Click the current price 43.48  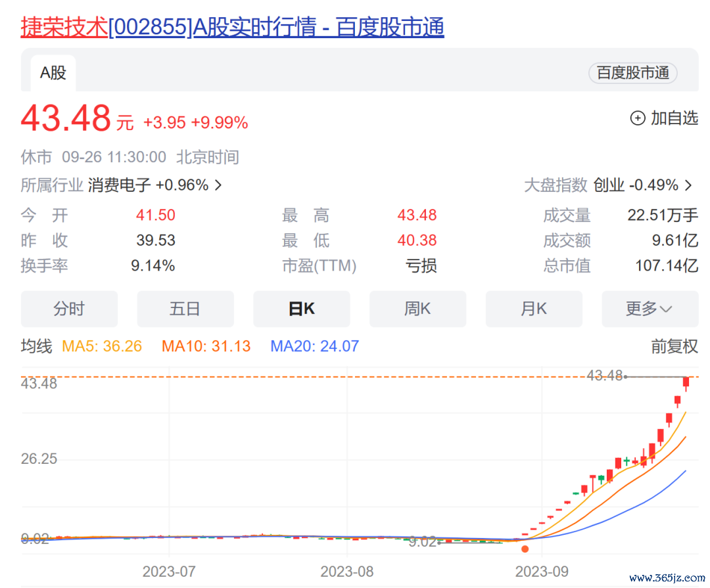(66, 118)
